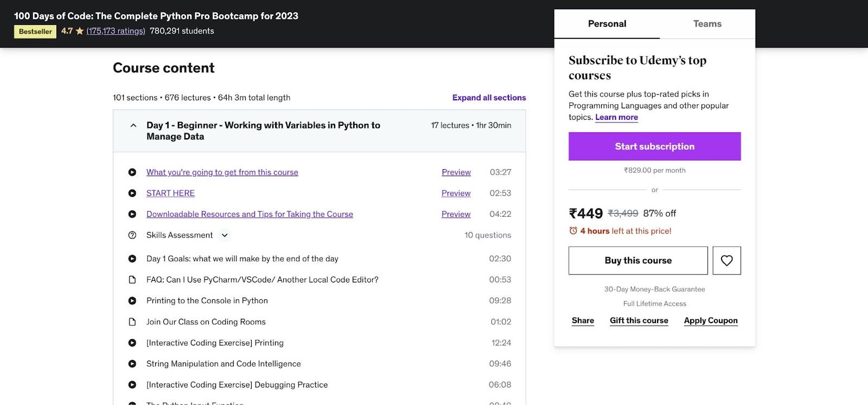Screen dimensions: 868x405
Task: Click the Start subscription button
Action: point(655,146)
